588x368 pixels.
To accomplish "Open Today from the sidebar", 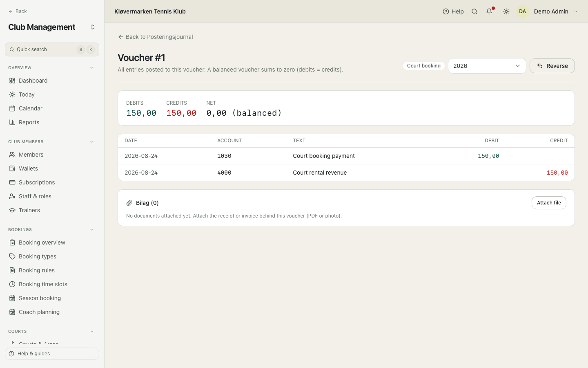I will tap(27, 94).
